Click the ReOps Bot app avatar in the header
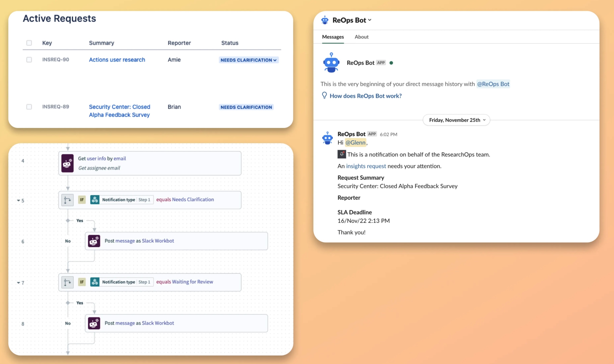This screenshot has width=614, height=364. coord(325,20)
